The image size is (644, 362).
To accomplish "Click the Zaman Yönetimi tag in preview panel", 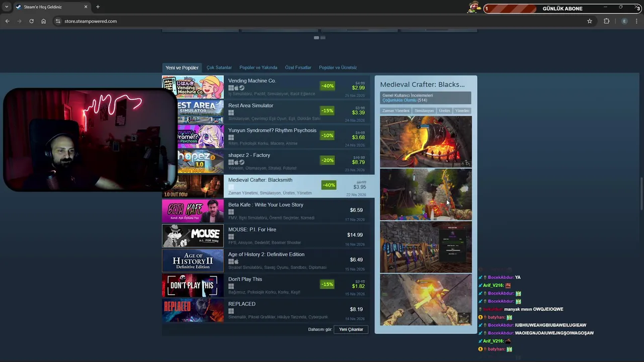I will click(x=396, y=111).
